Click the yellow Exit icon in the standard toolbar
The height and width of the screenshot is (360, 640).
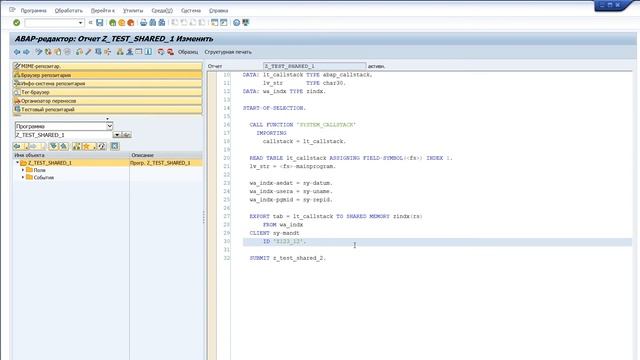point(122,23)
